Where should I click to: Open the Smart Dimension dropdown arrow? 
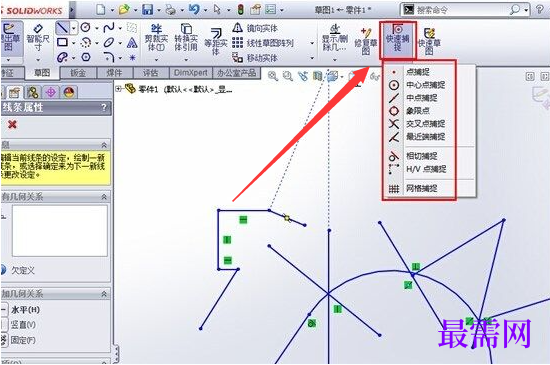point(38,59)
